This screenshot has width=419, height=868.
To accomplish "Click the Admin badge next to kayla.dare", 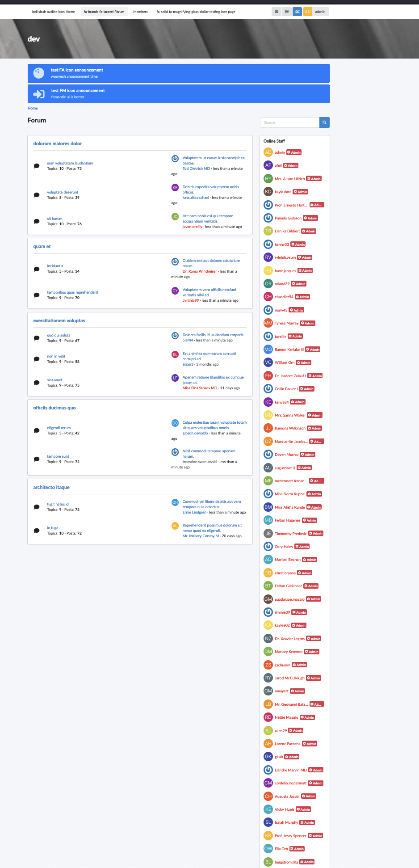I will click(300, 191).
